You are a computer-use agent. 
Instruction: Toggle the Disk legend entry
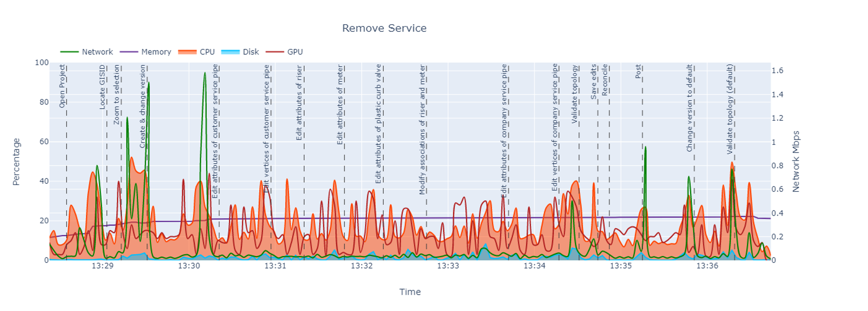coord(240,52)
